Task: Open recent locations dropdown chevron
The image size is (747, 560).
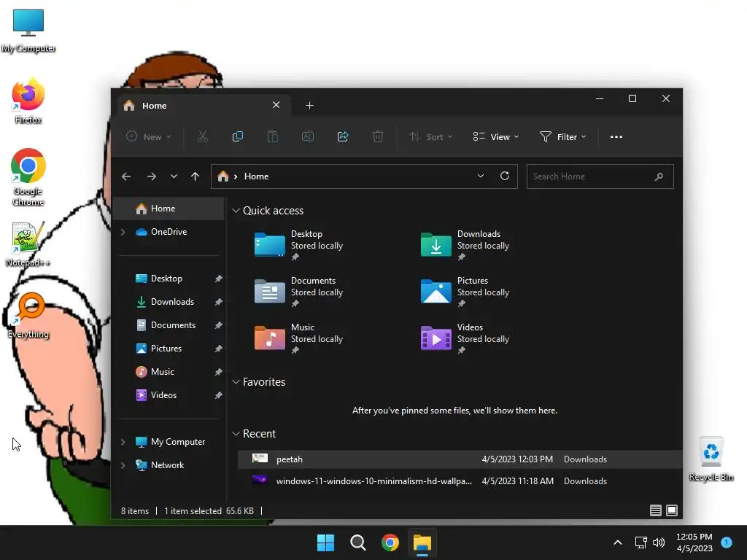Action: tap(174, 176)
